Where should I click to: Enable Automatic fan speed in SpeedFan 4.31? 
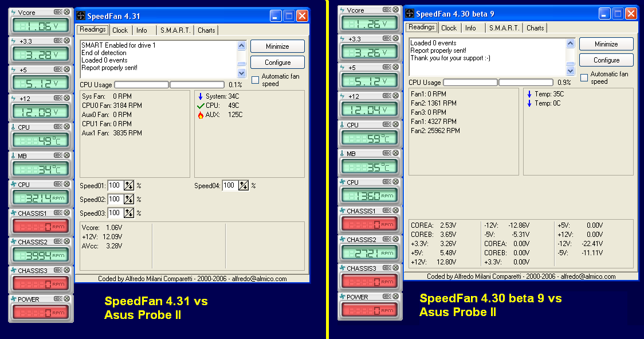(x=255, y=80)
